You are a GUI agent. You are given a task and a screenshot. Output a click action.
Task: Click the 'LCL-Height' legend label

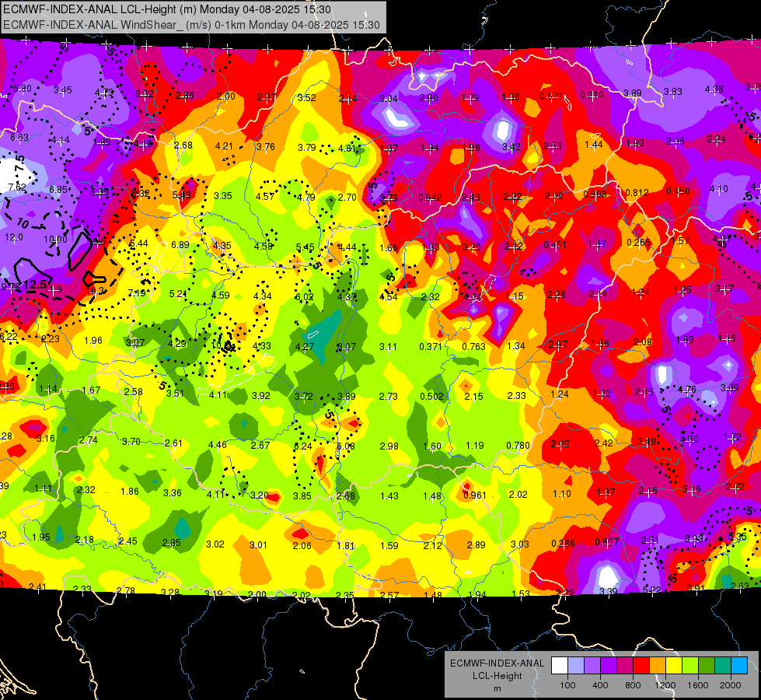(497, 676)
